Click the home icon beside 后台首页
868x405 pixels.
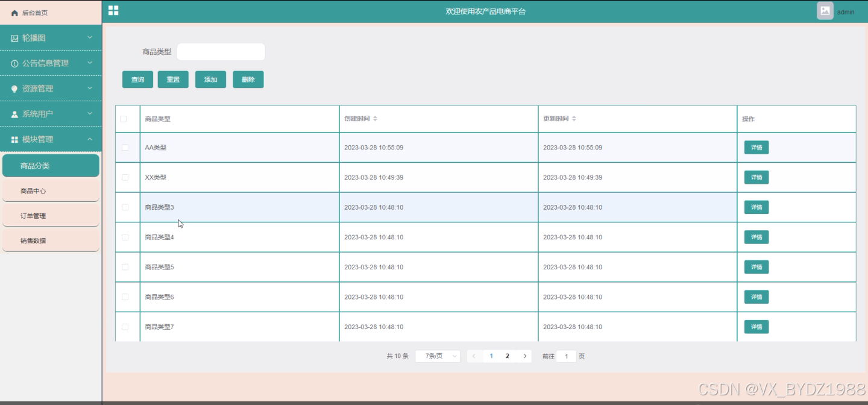[14, 13]
